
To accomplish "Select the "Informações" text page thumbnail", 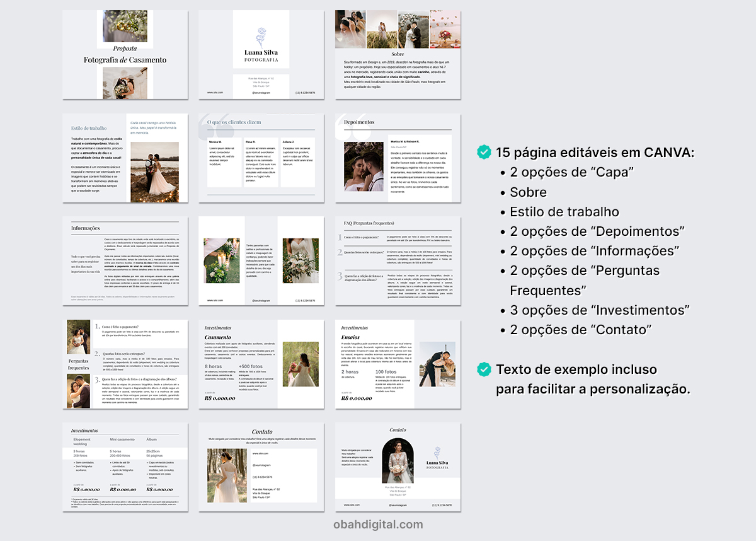I will tap(125, 261).
